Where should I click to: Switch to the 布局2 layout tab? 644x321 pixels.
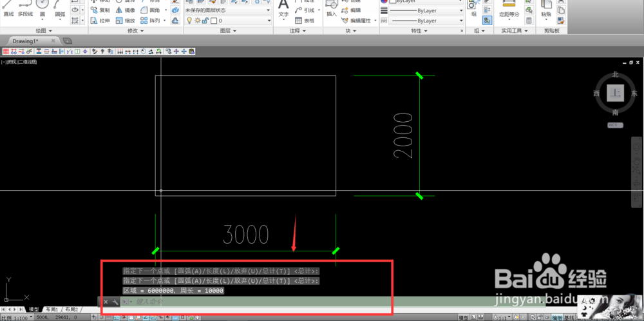coord(71,309)
